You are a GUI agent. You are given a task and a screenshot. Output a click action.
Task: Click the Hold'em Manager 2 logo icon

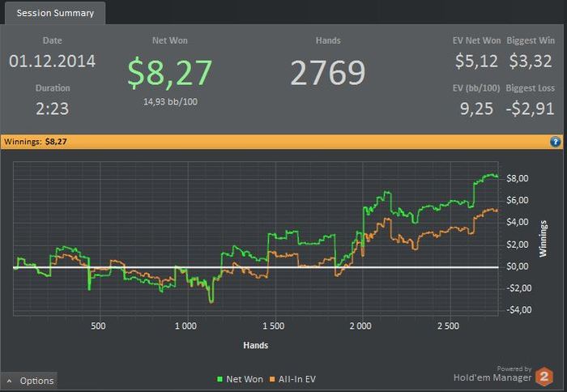click(x=544, y=377)
